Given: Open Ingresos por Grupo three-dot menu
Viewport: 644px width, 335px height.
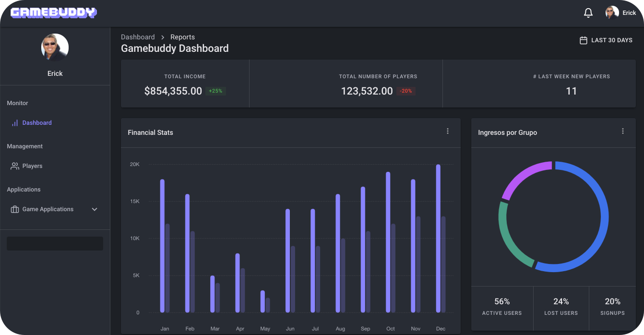Looking at the screenshot, I should 623,131.
